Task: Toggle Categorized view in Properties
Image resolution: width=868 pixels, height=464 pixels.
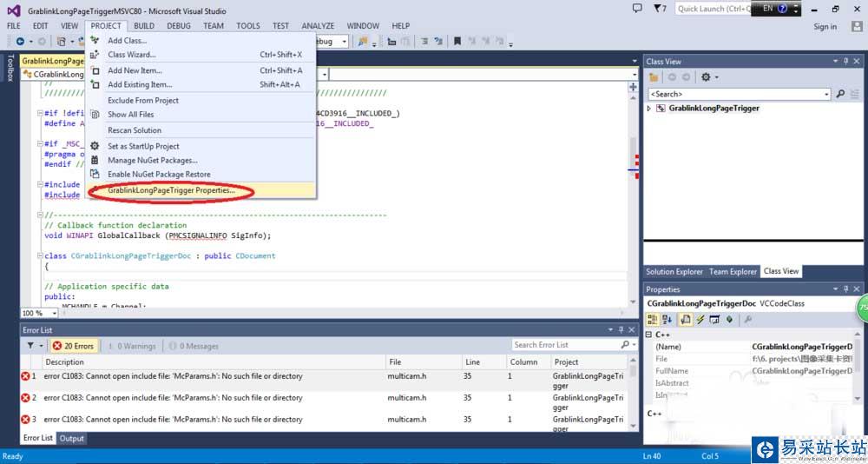Action: click(x=653, y=319)
